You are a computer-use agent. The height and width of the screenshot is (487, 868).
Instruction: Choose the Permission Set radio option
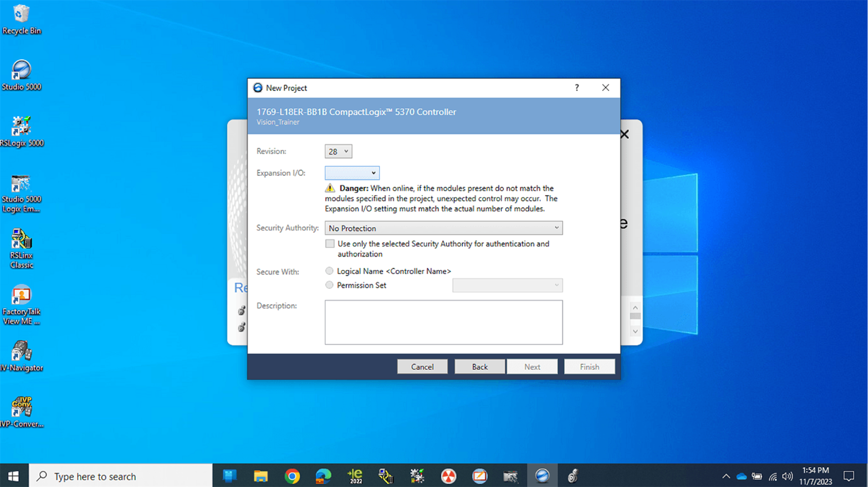click(x=329, y=285)
